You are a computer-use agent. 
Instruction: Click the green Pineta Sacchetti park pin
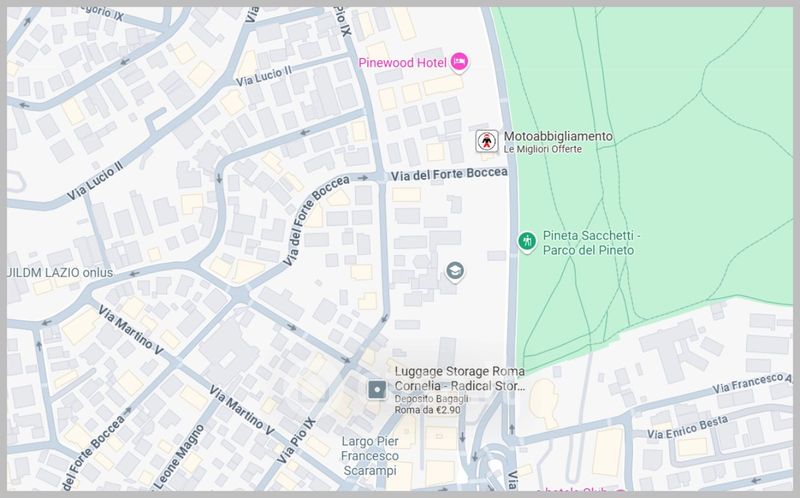click(x=526, y=241)
